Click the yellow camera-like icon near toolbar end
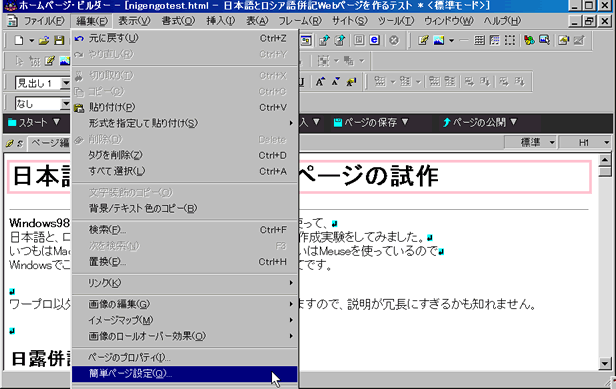Image resolution: width=616 pixels, height=389 pixels. point(564,40)
